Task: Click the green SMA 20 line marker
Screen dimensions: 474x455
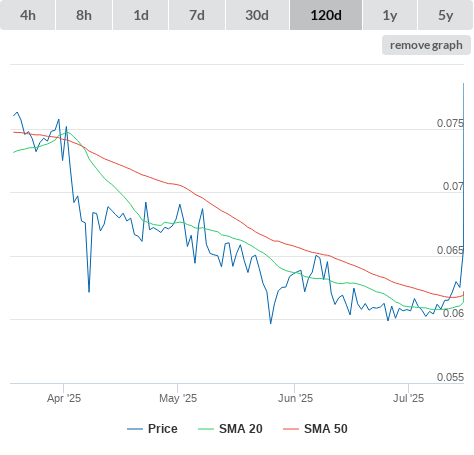Action: point(206,429)
